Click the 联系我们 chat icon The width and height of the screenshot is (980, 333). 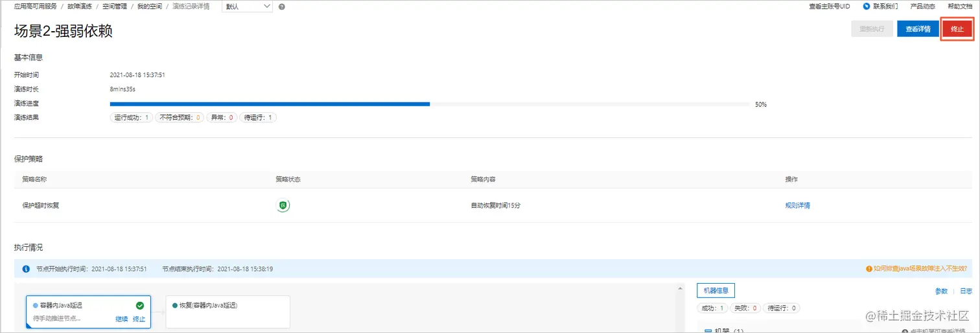point(867,6)
